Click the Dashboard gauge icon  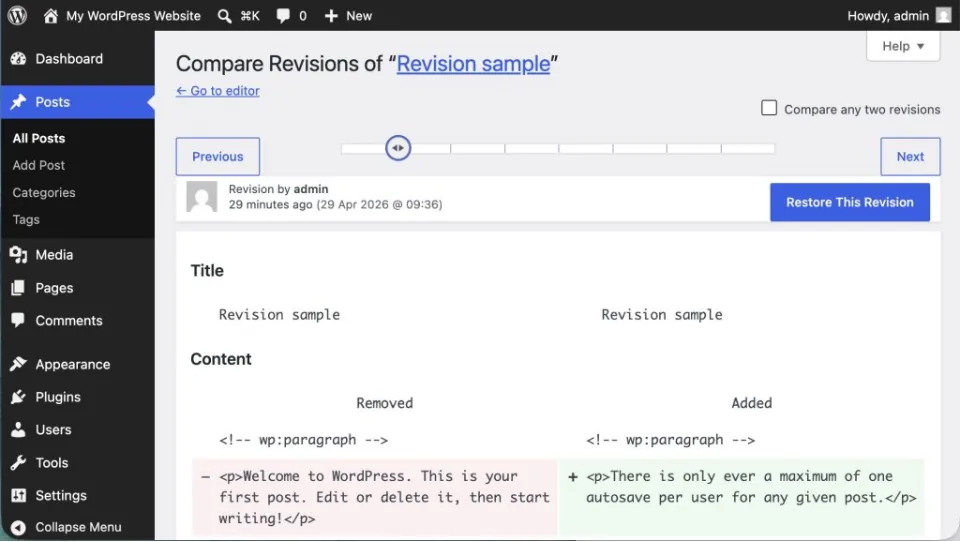coord(18,59)
